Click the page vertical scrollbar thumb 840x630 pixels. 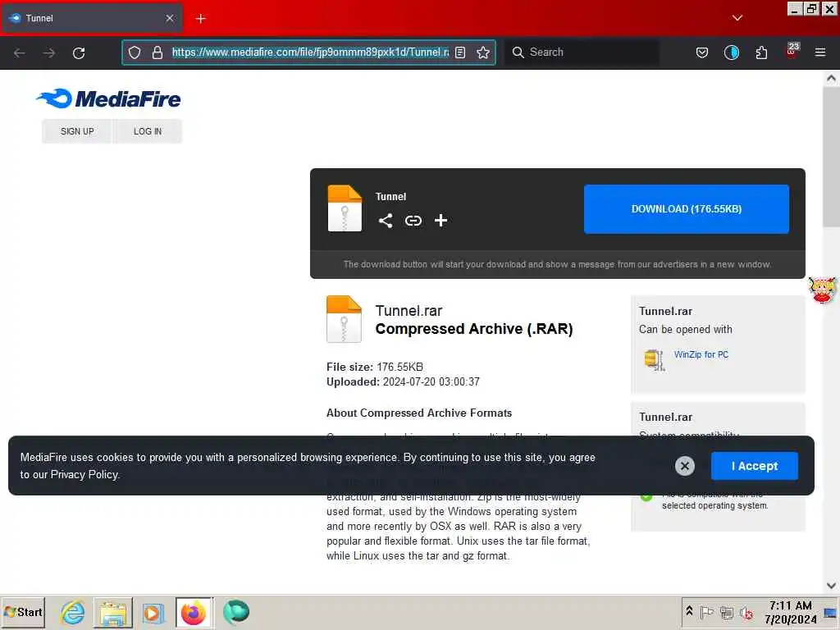(831, 157)
